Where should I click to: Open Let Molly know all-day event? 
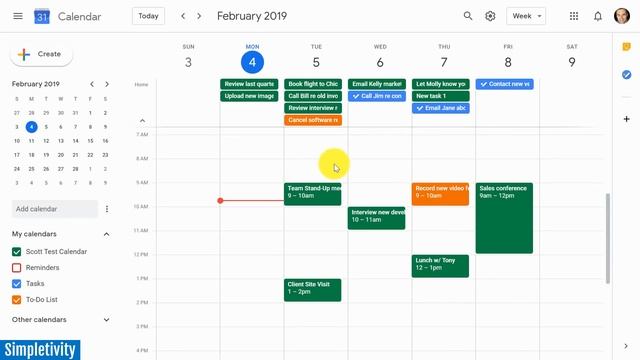[441, 84]
